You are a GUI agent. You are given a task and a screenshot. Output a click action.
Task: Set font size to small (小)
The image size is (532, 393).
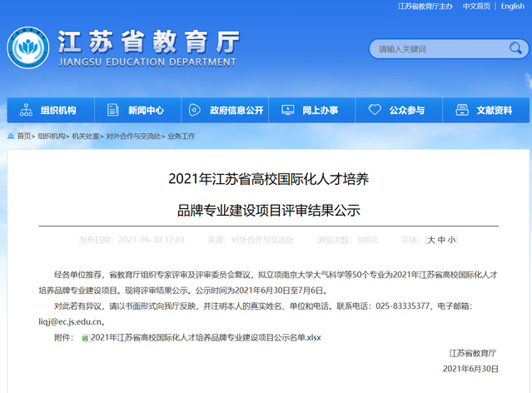tap(451, 240)
